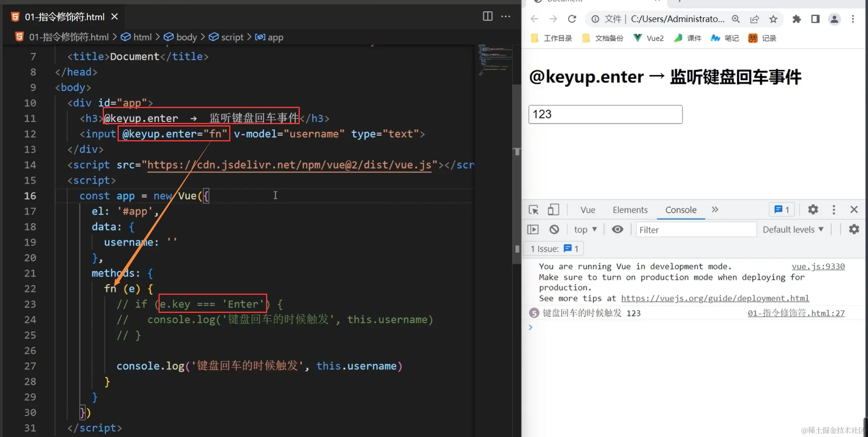The height and width of the screenshot is (437, 868).
Task: Click the repeated message count badge 5
Action: [534, 313]
